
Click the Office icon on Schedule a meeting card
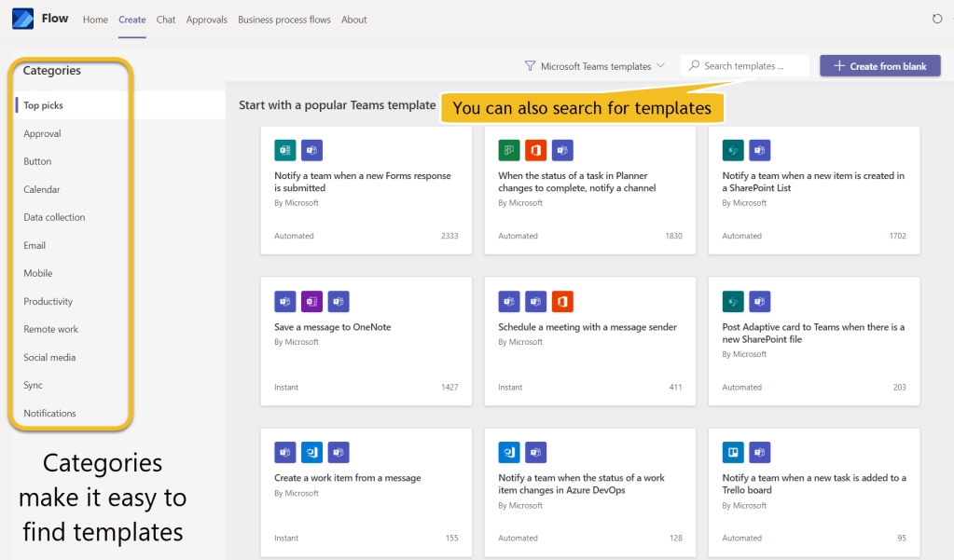[562, 301]
